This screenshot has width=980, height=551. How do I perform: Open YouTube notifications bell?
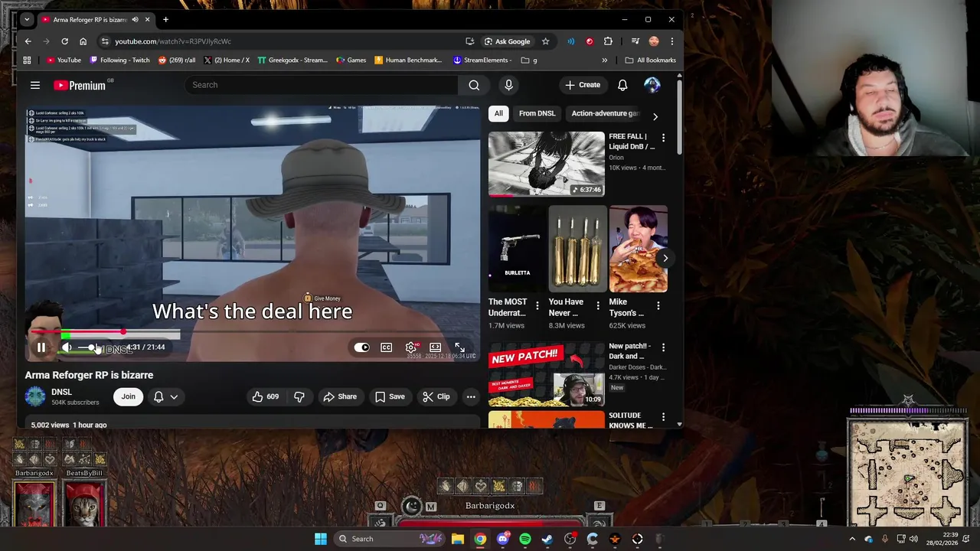click(622, 85)
